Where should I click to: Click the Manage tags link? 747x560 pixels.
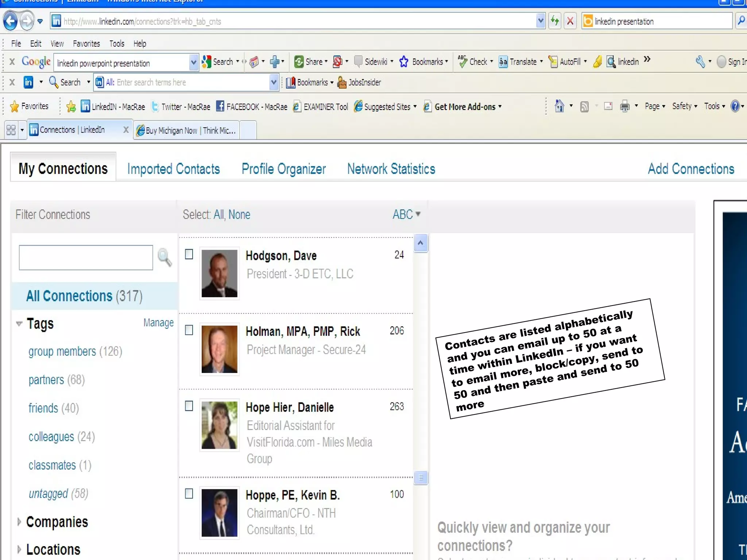point(158,323)
